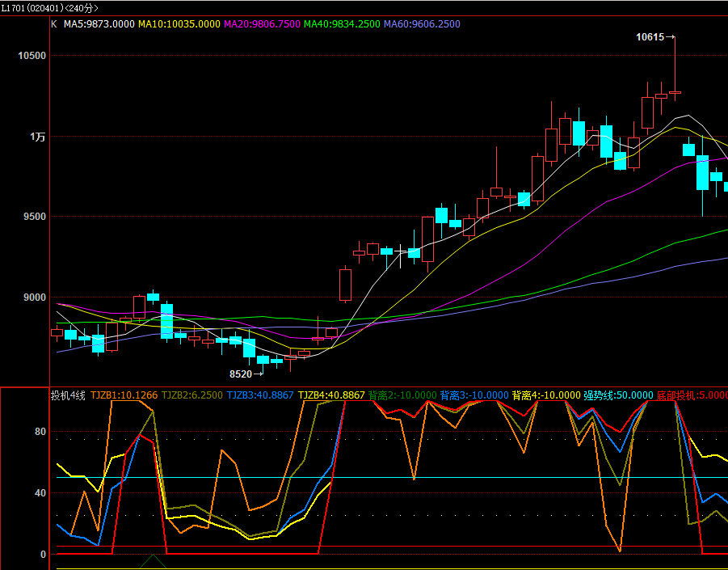Click the 投机4线 indicator name
728x570 pixels.
click(x=68, y=395)
